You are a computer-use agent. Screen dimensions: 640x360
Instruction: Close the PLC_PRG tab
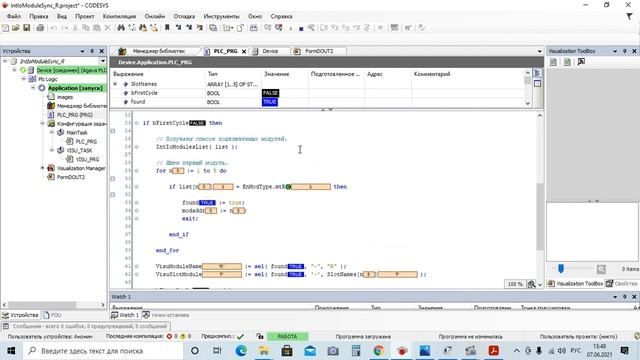click(x=244, y=51)
